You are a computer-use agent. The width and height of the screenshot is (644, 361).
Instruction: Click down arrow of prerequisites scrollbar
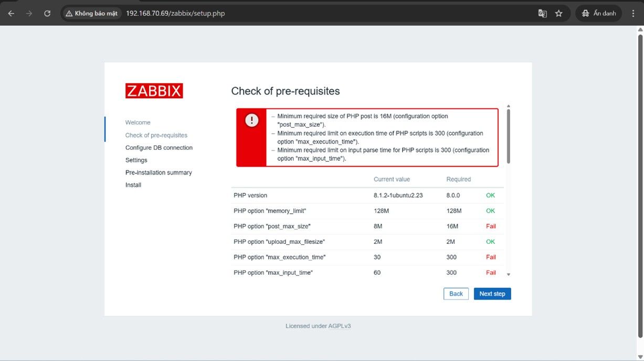pos(508,274)
